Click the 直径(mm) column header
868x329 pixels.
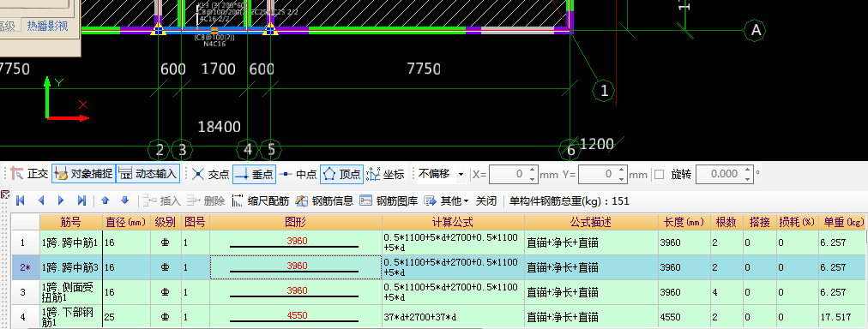point(127,223)
